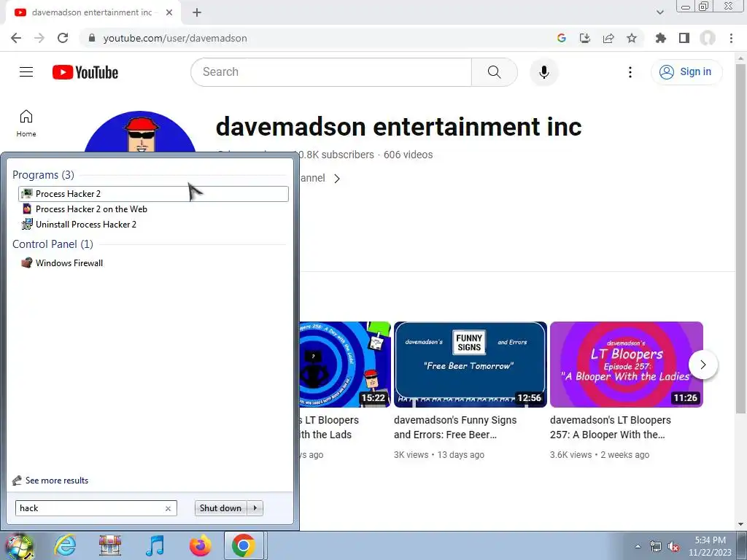Open Windows Firewall control panel item

69,262
